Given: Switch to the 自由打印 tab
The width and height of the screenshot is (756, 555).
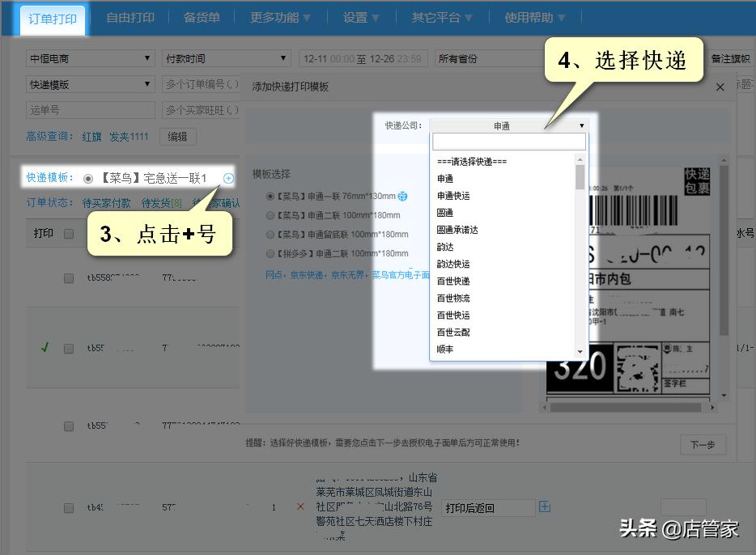Looking at the screenshot, I should pyautogui.click(x=130, y=18).
